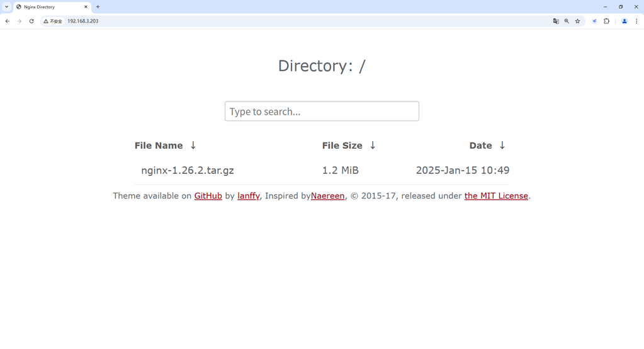Screen dimensions: 644x349
Task: Go back to previous page
Action: 8,21
